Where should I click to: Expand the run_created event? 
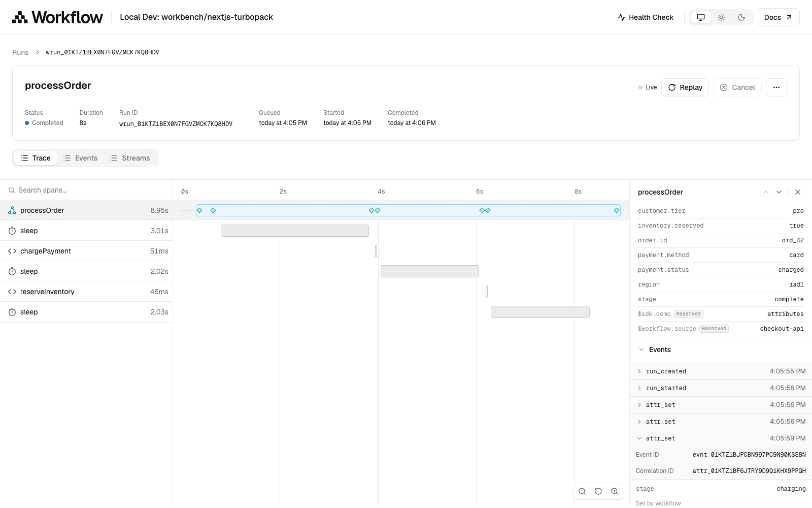721,371
